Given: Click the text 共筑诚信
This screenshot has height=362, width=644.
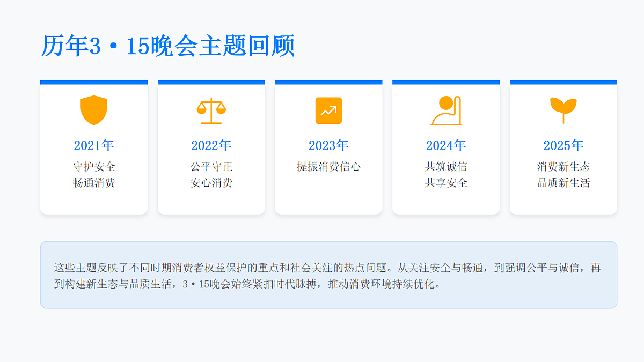Looking at the screenshot, I should point(446,167).
